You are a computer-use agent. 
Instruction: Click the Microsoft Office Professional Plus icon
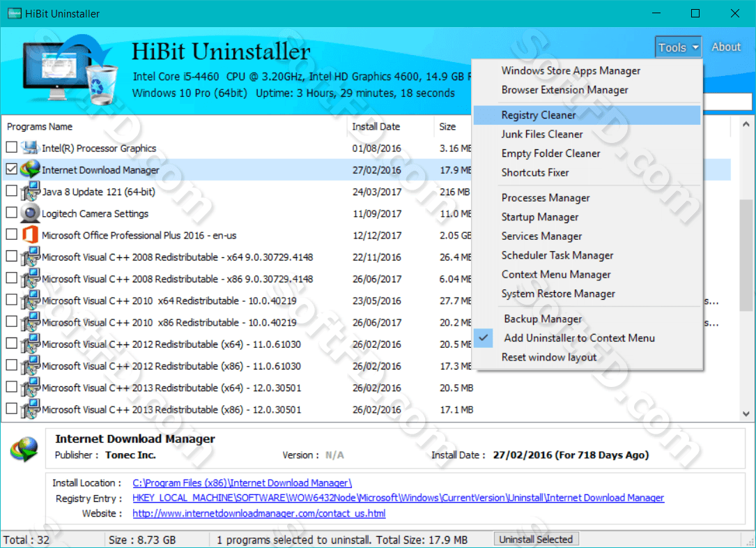pyautogui.click(x=30, y=235)
